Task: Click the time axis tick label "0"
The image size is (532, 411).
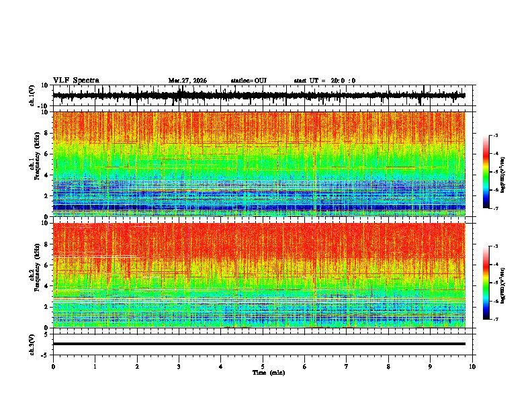Action: pos(53,367)
